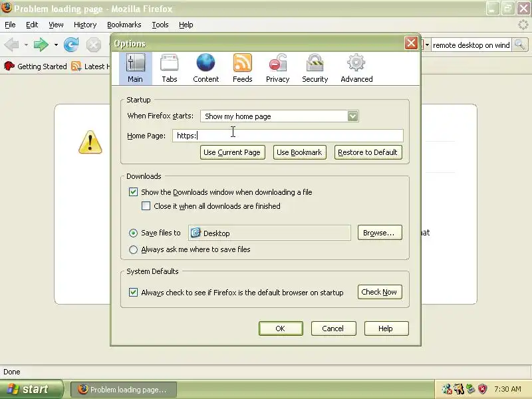Open the Advanced options panel

click(x=356, y=68)
